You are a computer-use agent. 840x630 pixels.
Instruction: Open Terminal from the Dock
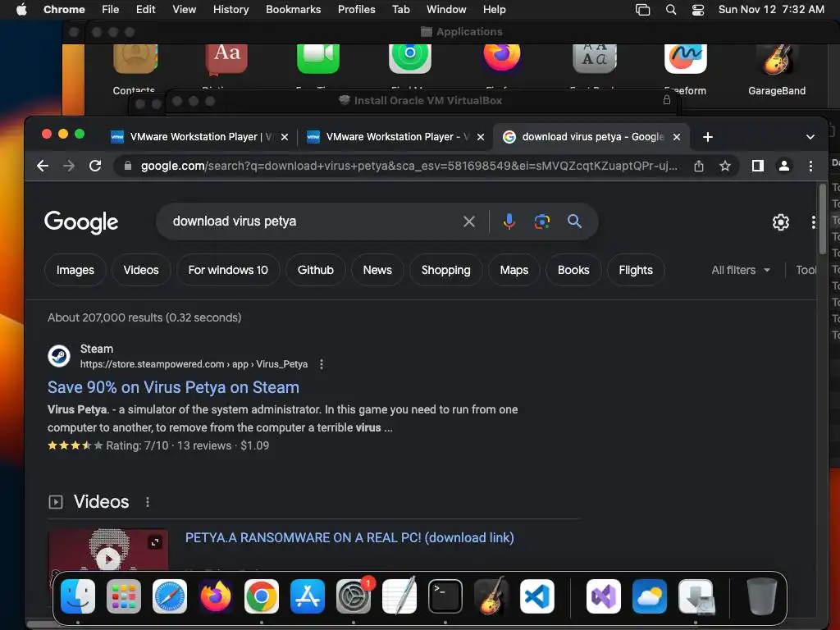pyautogui.click(x=445, y=596)
